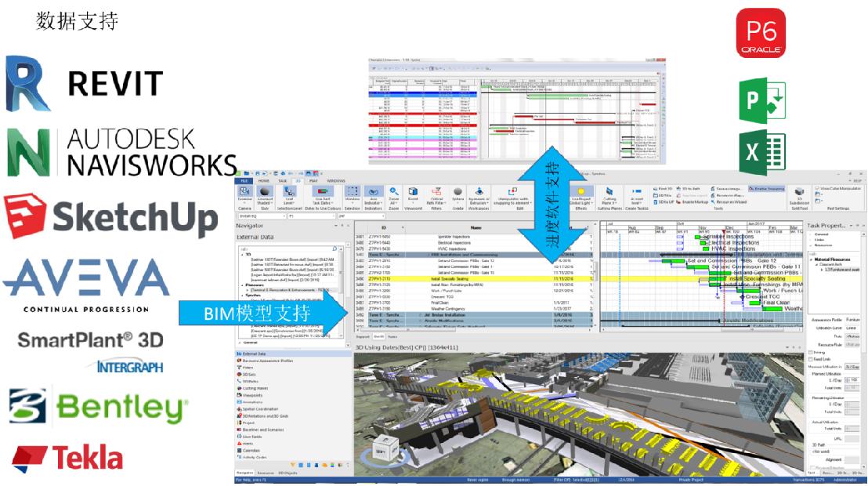Activate Window selection mode
This screenshot has height=486, width=868.
coord(352,190)
